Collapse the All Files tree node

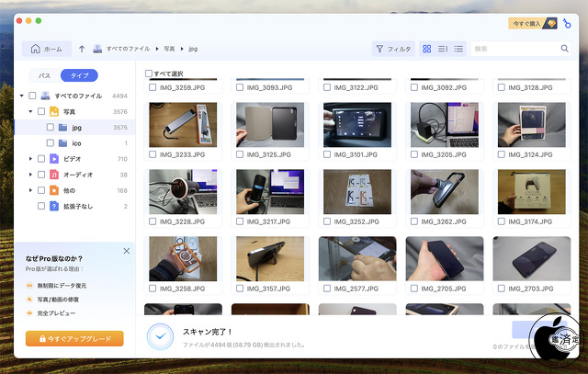pyautogui.click(x=22, y=96)
